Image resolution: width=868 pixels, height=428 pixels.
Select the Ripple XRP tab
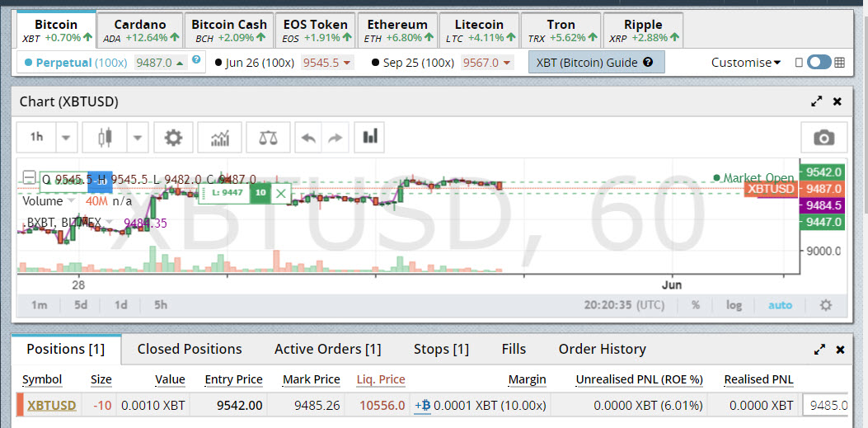point(643,31)
